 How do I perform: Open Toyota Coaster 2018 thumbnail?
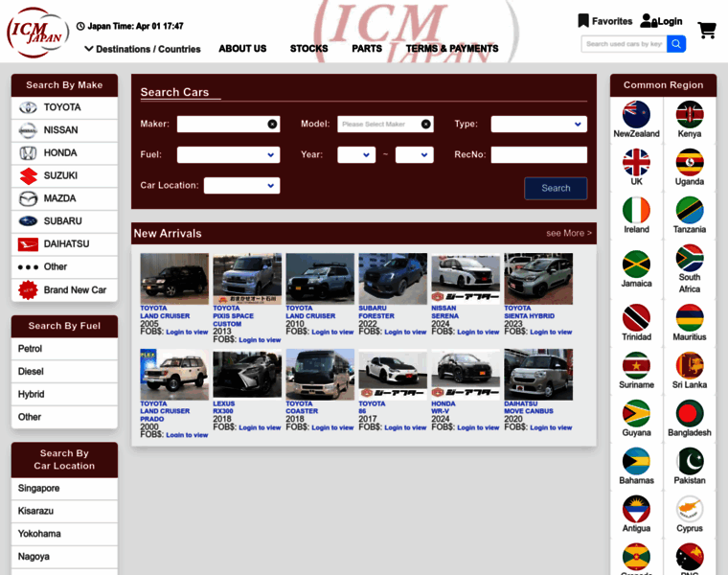tap(320, 375)
